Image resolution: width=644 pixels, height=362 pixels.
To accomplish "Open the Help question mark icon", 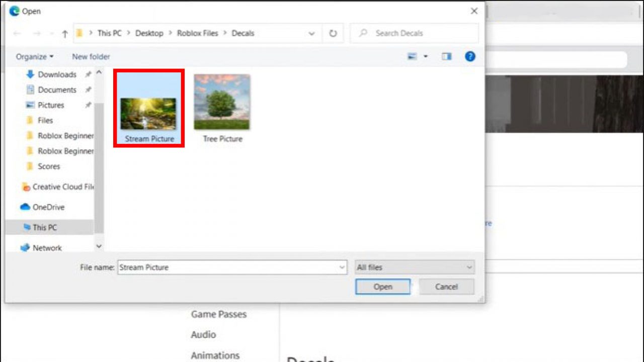I will pyautogui.click(x=470, y=56).
